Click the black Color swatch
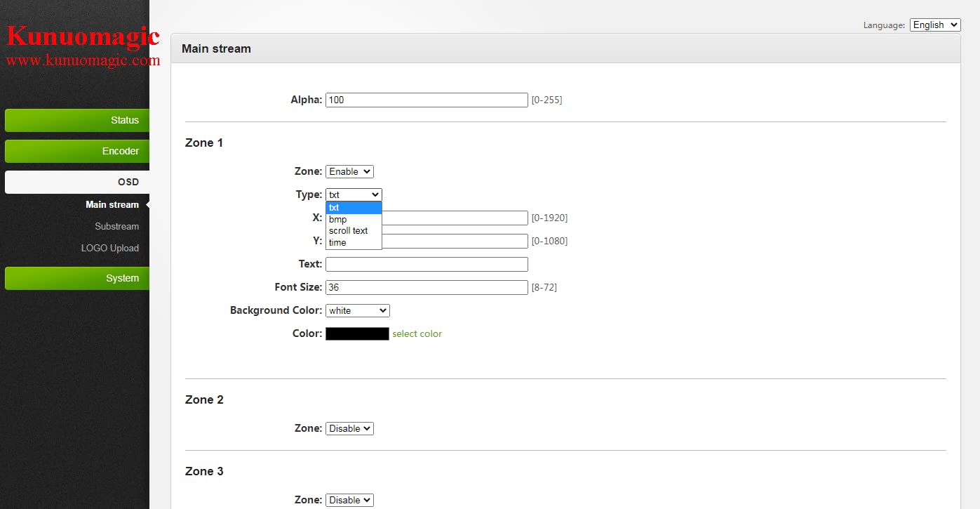The image size is (980, 509). click(357, 333)
